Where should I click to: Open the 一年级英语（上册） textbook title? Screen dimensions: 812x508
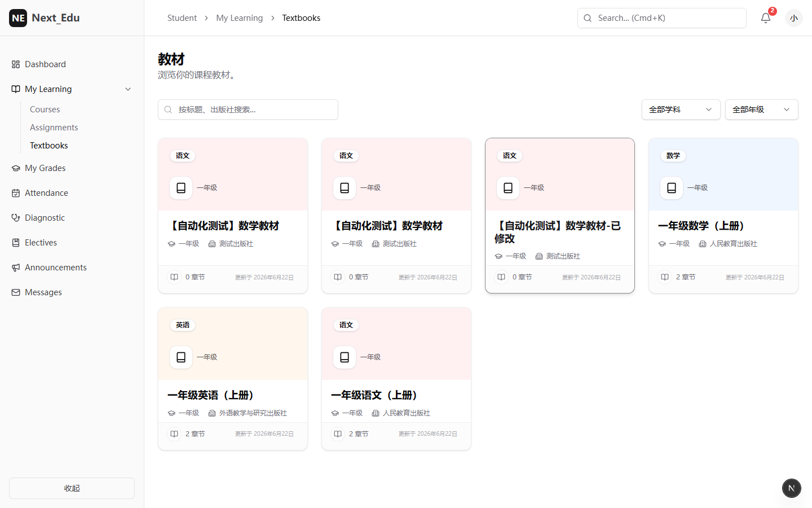[212, 395]
